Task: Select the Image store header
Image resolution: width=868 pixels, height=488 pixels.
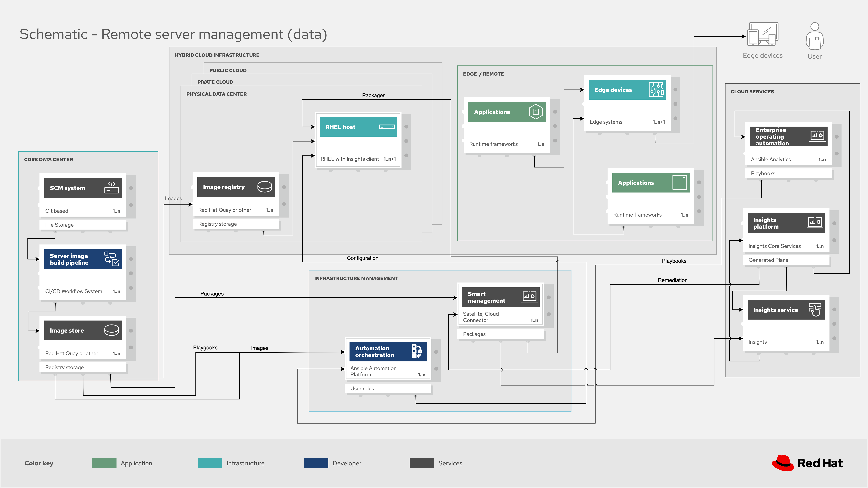Action: (x=83, y=330)
